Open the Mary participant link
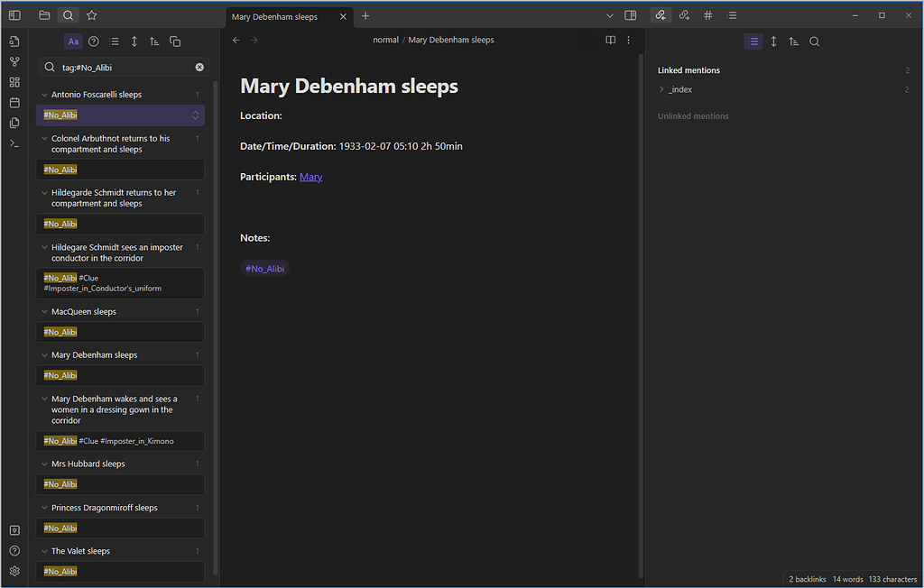924x588 pixels. (x=310, y=177)
